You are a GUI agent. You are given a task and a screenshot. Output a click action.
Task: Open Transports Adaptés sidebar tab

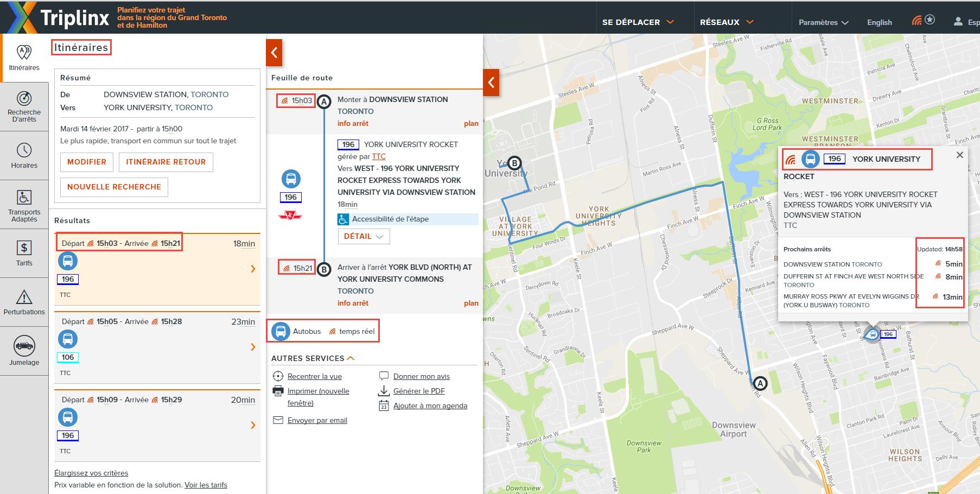(24, 205)
